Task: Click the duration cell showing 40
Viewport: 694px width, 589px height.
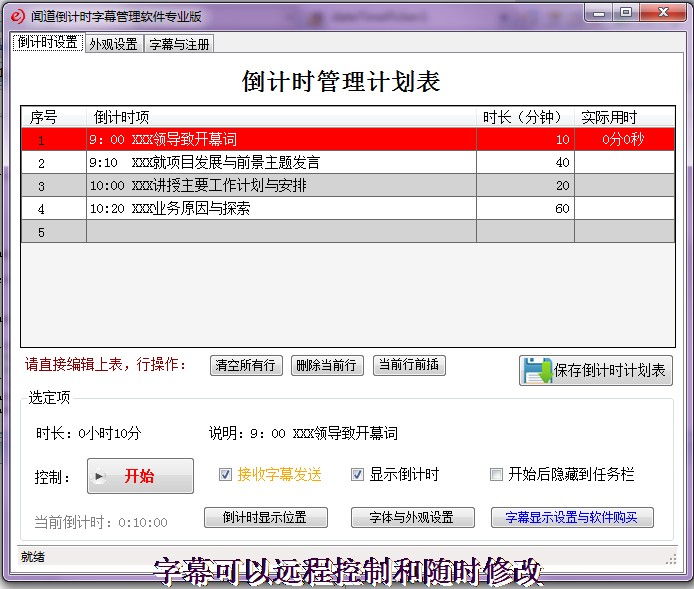Action: (x=525, y=162)
